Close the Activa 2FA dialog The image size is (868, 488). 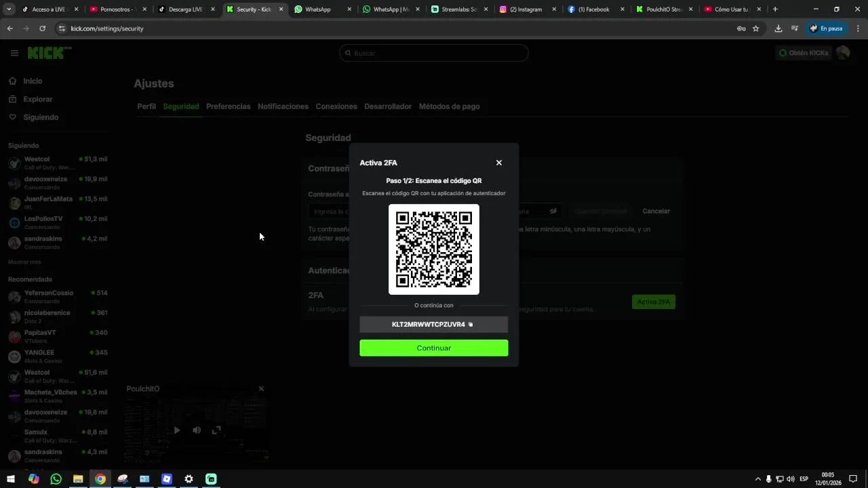[x=499, y=163]
